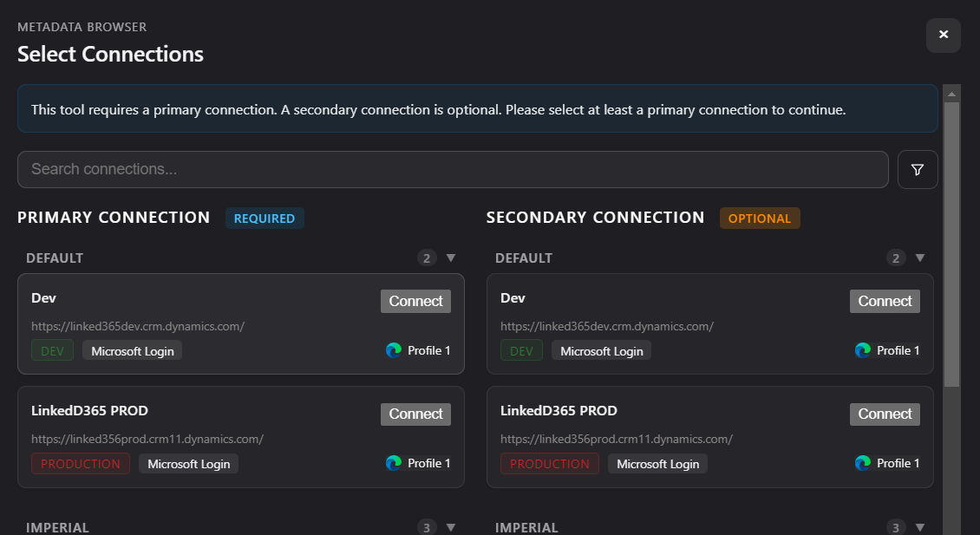The width and height of the screenshot is (980, 535).
Task: Close the Select Connections dialog
Action: (x=943, y=35)
